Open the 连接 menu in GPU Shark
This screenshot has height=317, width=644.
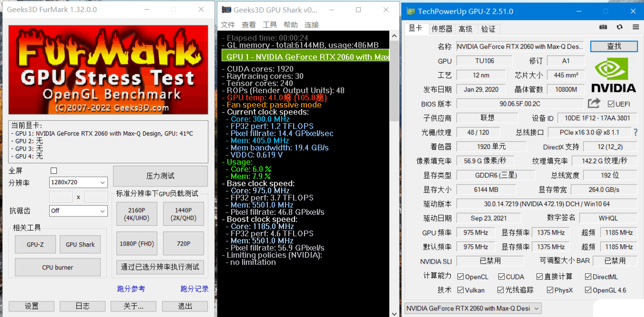[312, 25]
